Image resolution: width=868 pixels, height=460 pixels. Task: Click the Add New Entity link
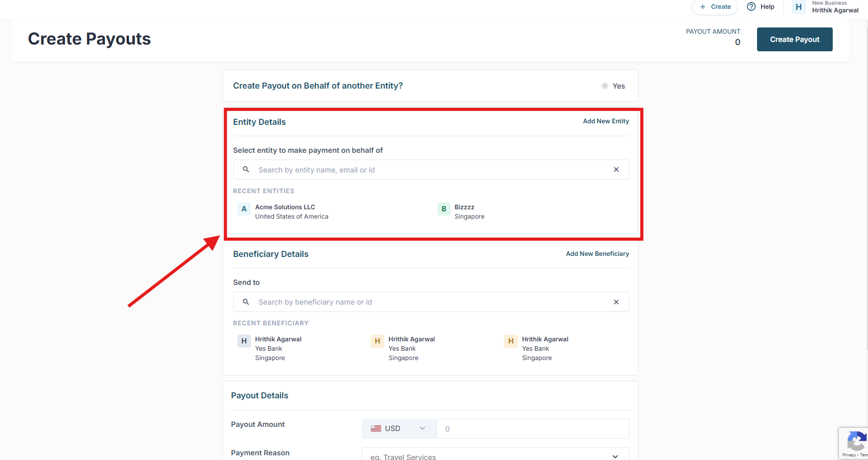[x=606, y=121]
